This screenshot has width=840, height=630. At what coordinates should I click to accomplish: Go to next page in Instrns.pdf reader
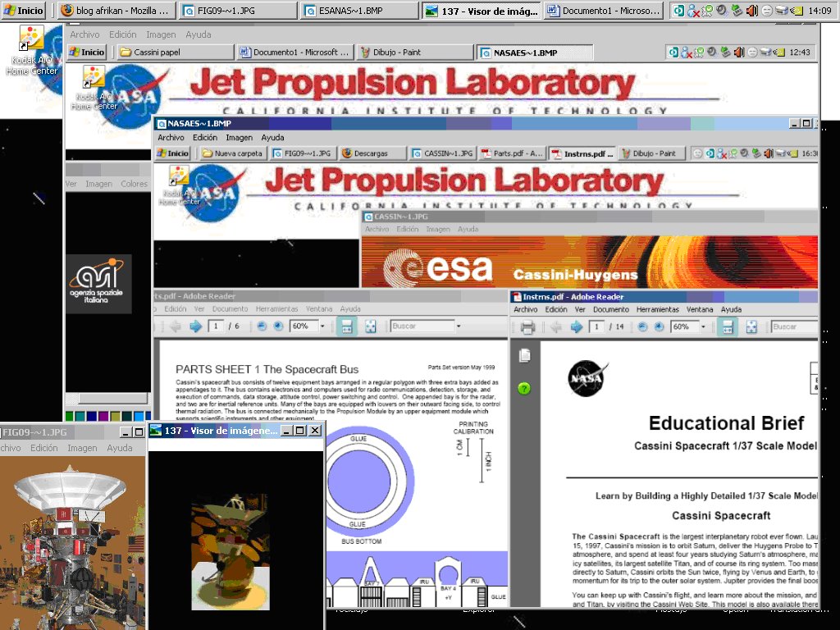tap(577, 326)
